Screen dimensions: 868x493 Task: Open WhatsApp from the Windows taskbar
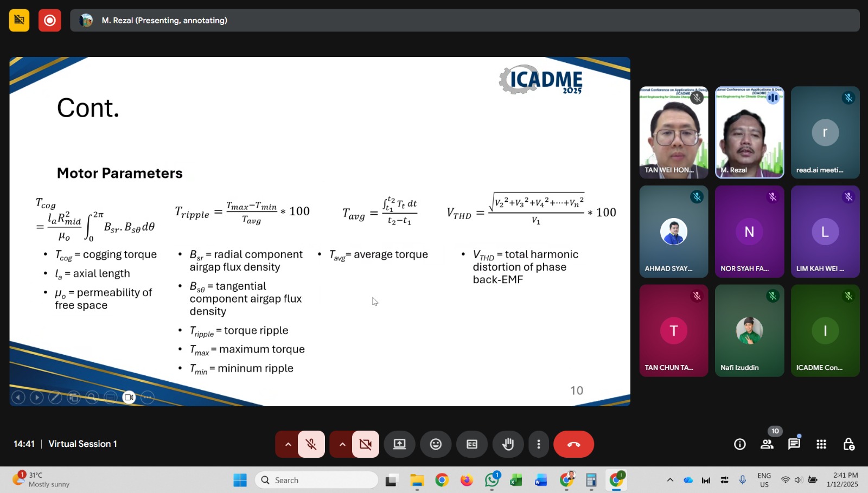[492, 480]
